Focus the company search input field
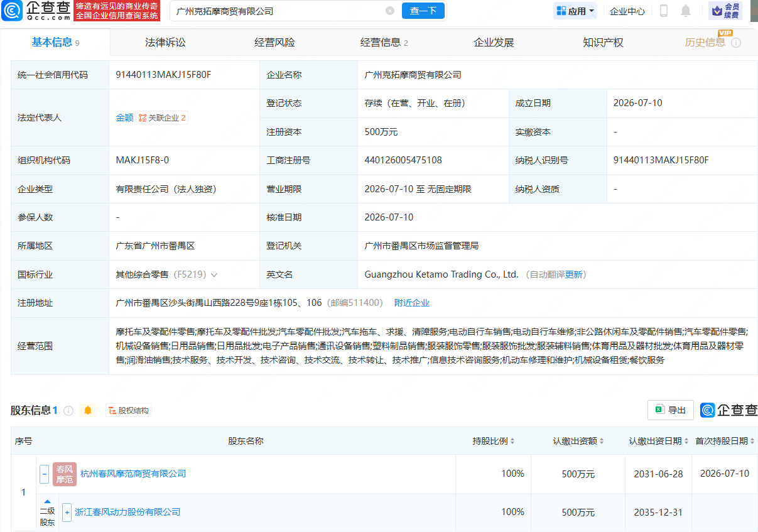This screenshot has height=532, width=758. [279, 11]
